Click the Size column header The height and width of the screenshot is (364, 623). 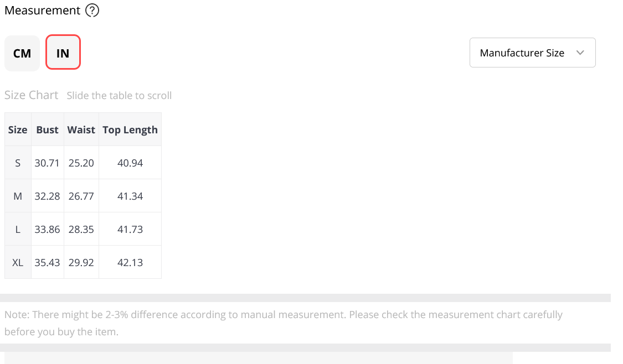(18, 130)
